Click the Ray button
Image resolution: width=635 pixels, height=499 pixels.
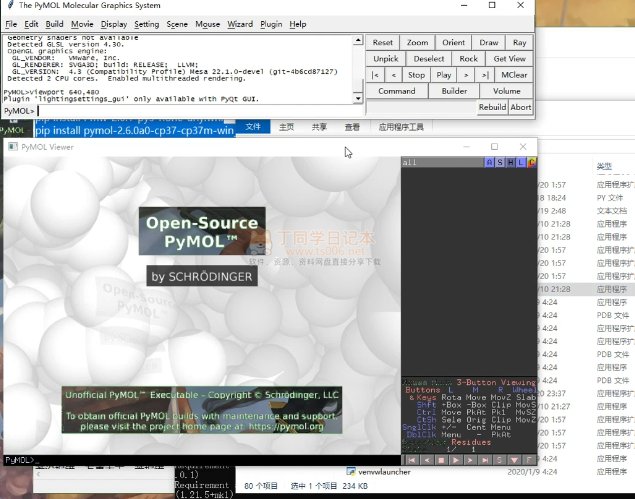click(519, 43)
